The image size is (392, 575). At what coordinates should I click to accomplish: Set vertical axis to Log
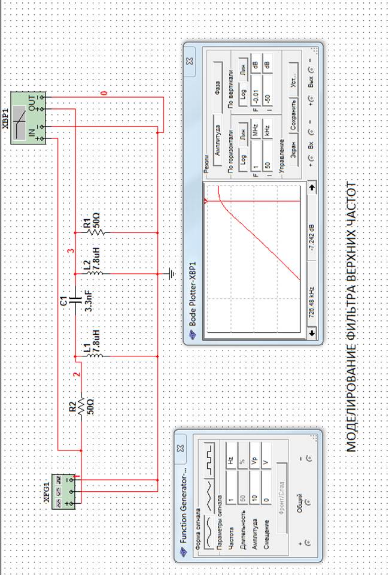click(x=243, y=93)
